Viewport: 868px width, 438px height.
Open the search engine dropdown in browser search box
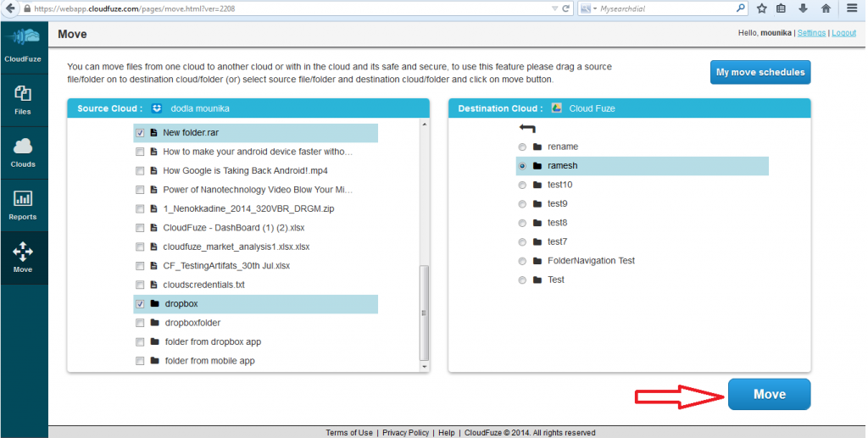click(x=595, y=8)
